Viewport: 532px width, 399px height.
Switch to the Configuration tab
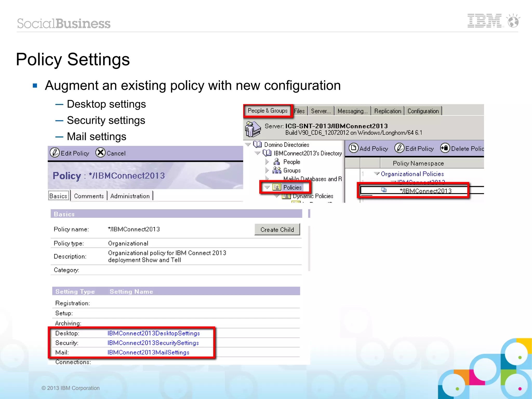423,111
